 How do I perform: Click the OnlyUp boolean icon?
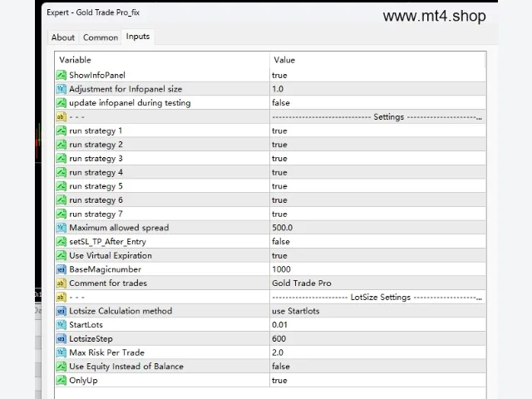tap(61, 381)
